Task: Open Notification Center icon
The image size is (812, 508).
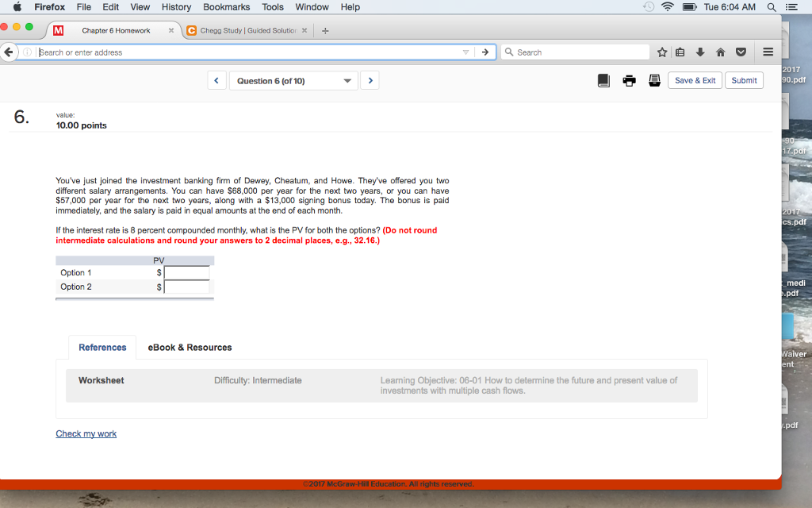Action: [791, 6]
